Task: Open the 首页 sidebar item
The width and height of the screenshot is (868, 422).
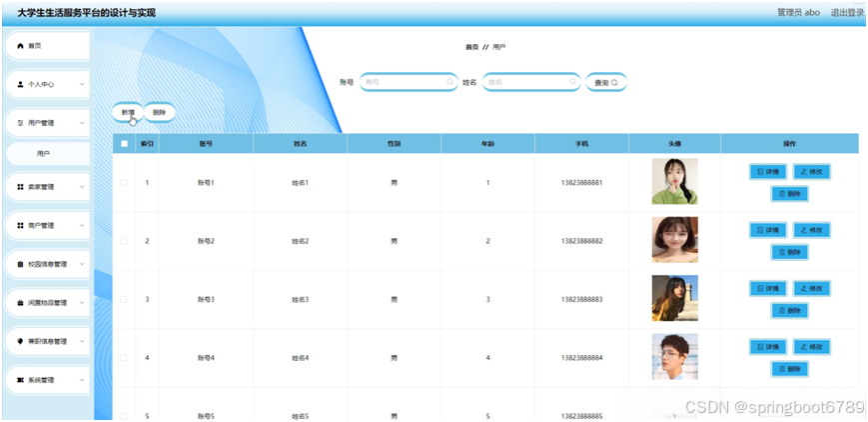Action: [x=48, y=46]
